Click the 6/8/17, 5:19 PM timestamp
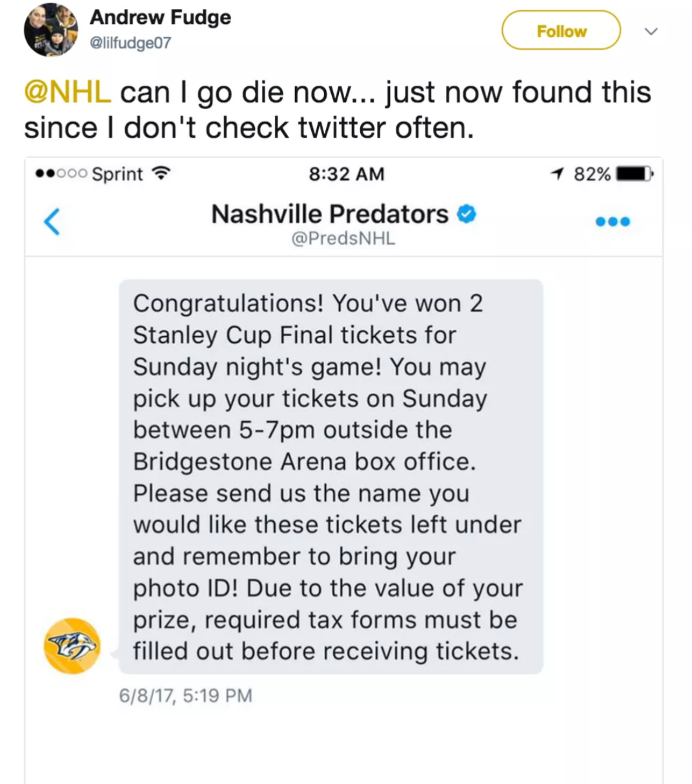The width and height of the screenshot is (692, 784). (x=186, y=696)
